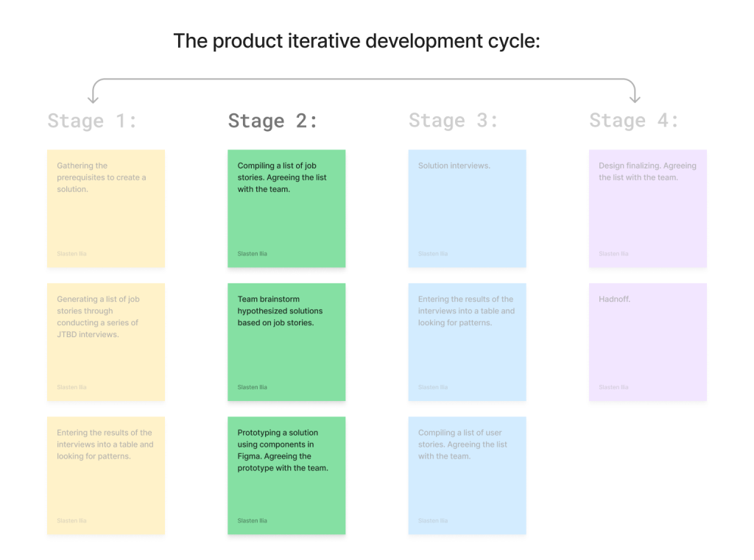
Task: Select the yellow "Gathering the prerequisites" sticky note
Action: (106, 208)
